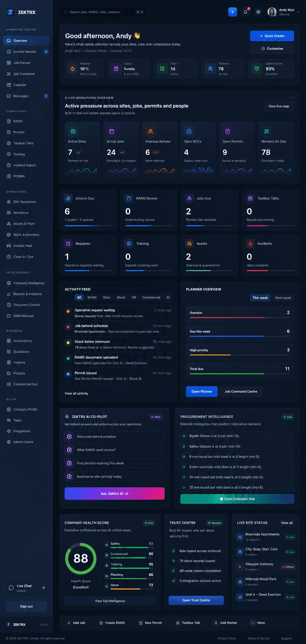Click the RAMS sidebar icon
This screenshot has width=306, height=644.
9,121
